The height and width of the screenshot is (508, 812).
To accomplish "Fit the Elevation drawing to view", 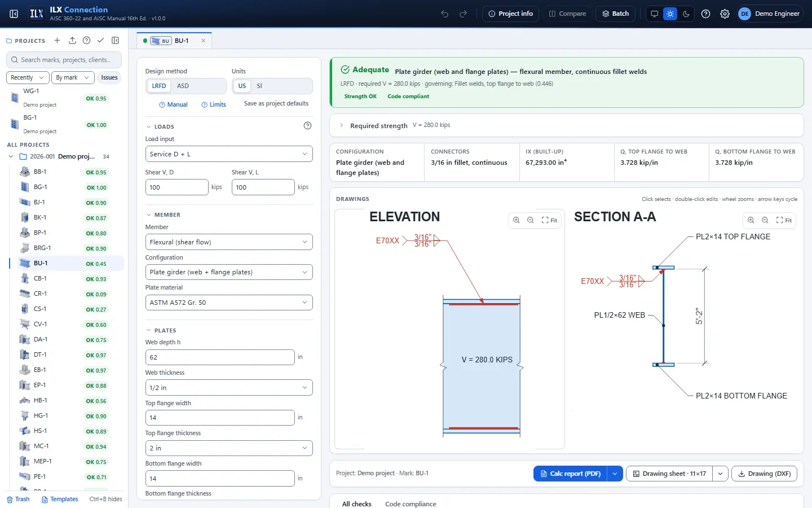I will click(x=549, y=220).
